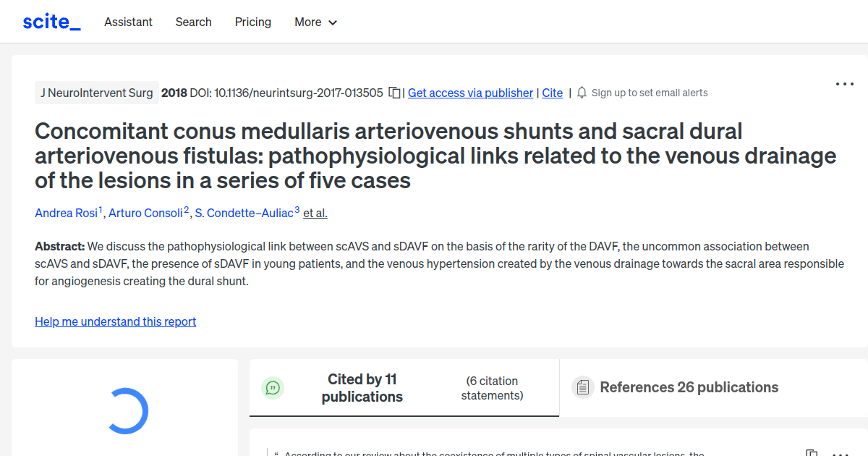This screenshot has width=868, height=456.
Task: Navigate to the Assistant page
Action: [x=128, y=22]
